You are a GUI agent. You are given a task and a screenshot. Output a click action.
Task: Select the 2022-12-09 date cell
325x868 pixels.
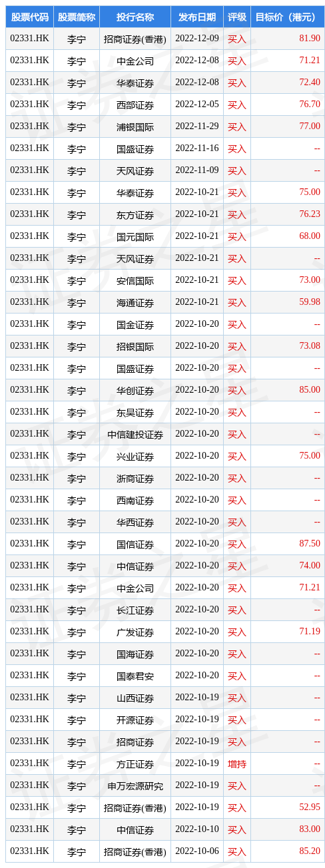pyautogui.click(x=196, y=39)
